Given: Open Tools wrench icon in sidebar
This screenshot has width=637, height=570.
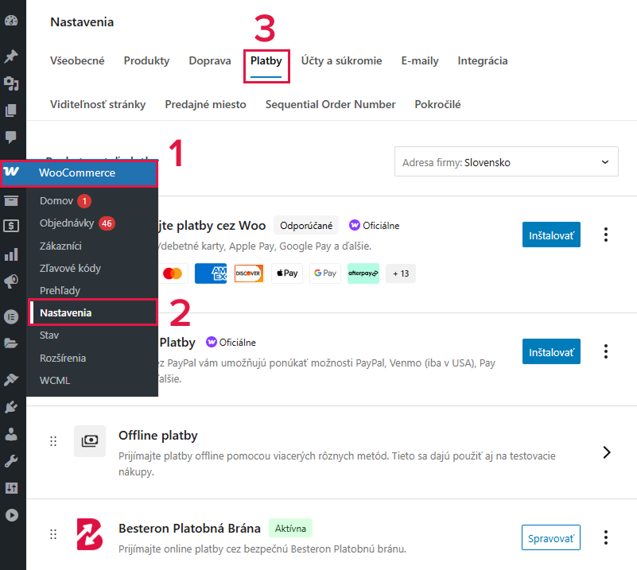Looking at the screenshot, I should pos(11,461).
